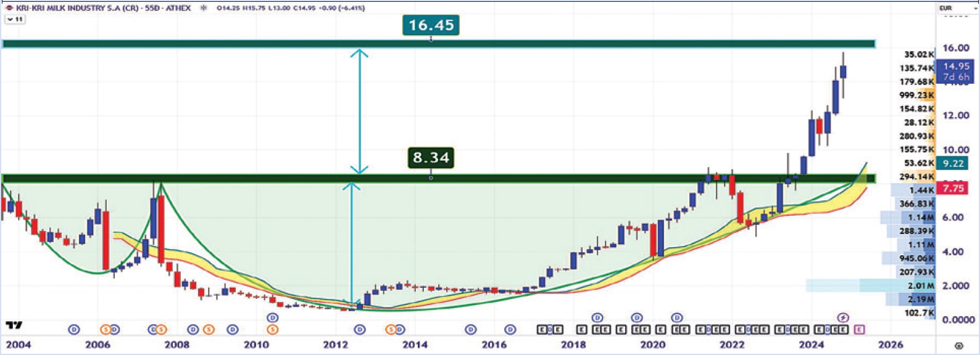This screenshot has width=980, height=355.
Task: Click the dividend marker between 2014 and 2016
Action: click(471, 330)
